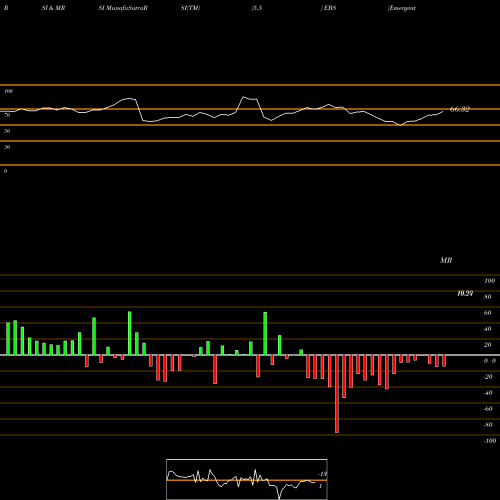Click the 30 label on the RSI axis

click(x=7, y=147)
